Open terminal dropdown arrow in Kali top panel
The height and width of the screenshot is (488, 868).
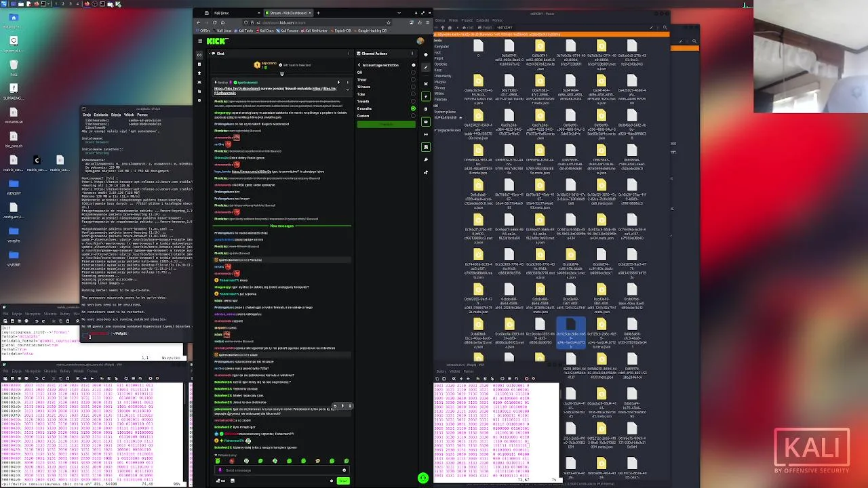48,4
